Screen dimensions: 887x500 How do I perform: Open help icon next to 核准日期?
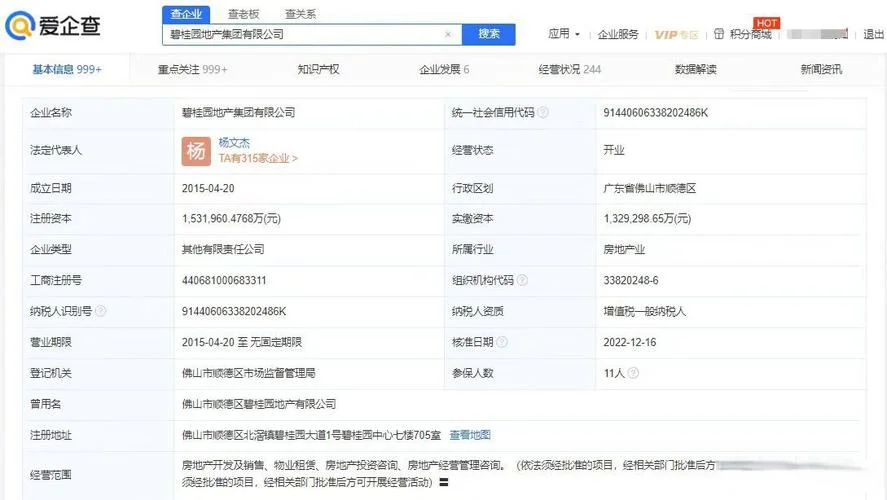(502, 342)
